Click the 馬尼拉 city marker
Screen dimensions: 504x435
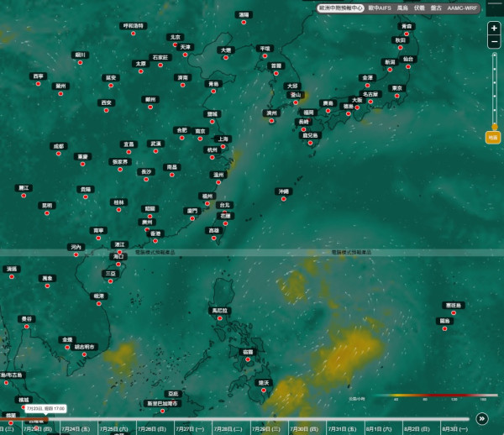219,311
